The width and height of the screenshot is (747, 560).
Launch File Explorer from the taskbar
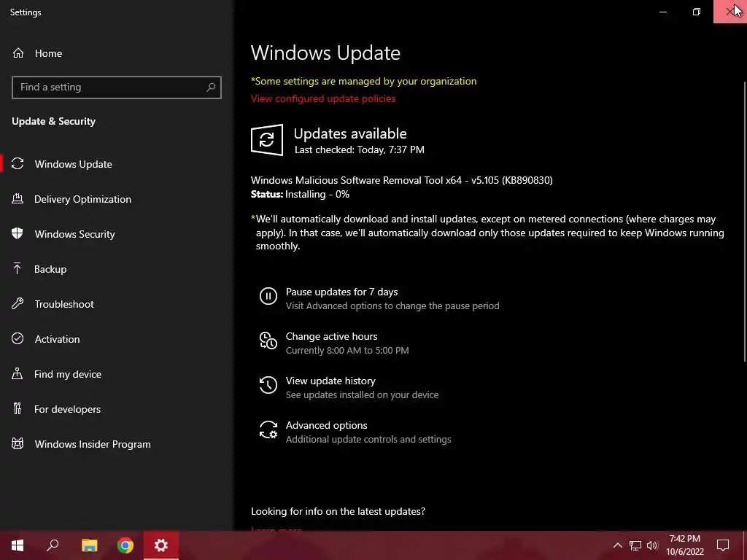[x=89, y=545]
